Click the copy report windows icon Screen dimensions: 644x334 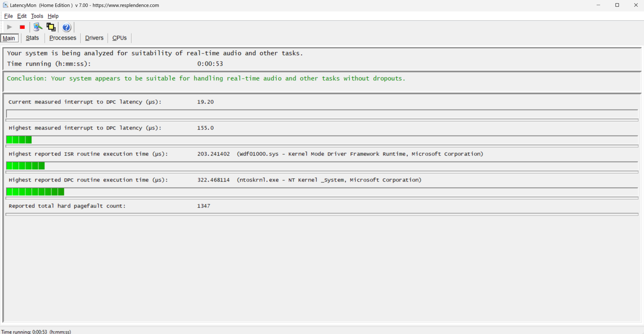click(x=51, y=27)
